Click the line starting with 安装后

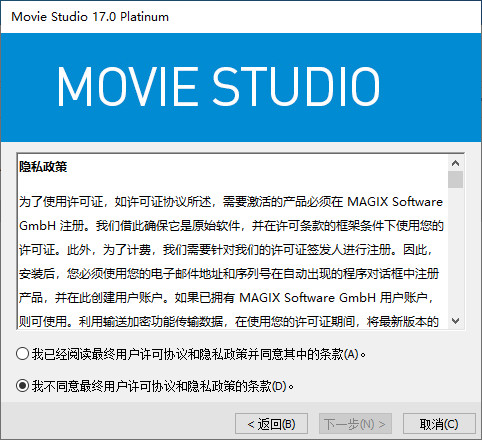229,274
